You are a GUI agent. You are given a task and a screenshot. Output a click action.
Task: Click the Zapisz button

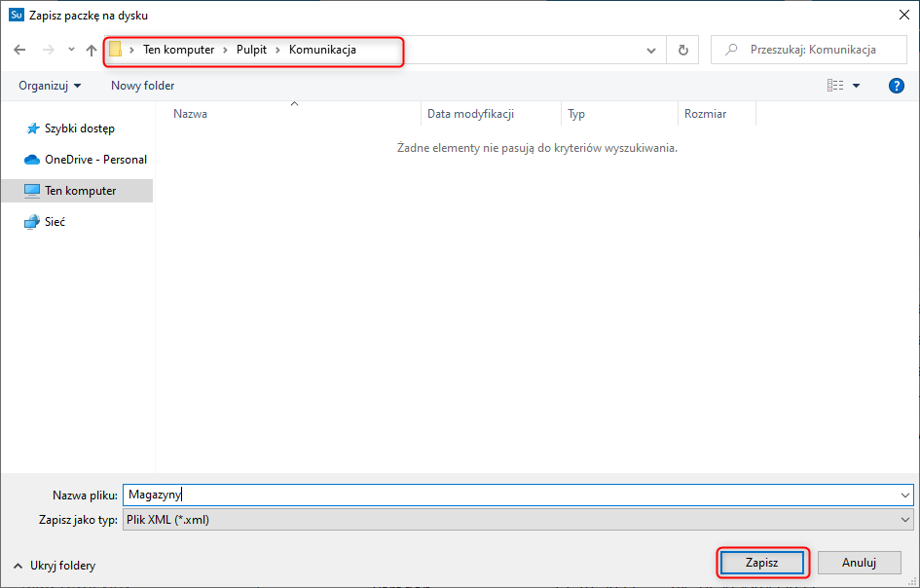[x=762, y=563]
